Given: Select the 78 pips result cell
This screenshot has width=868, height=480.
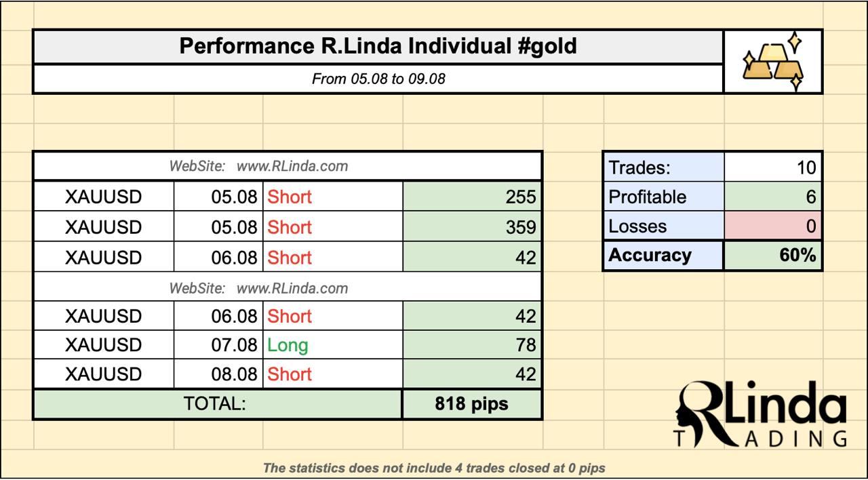Looking at the screenshot, I should tap(472, 345).
